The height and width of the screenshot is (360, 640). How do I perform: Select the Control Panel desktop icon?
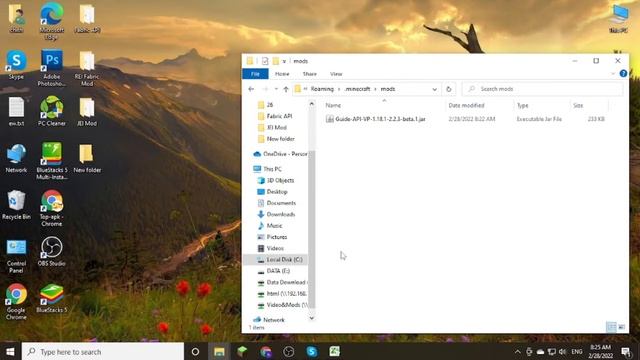pos(16,256)
